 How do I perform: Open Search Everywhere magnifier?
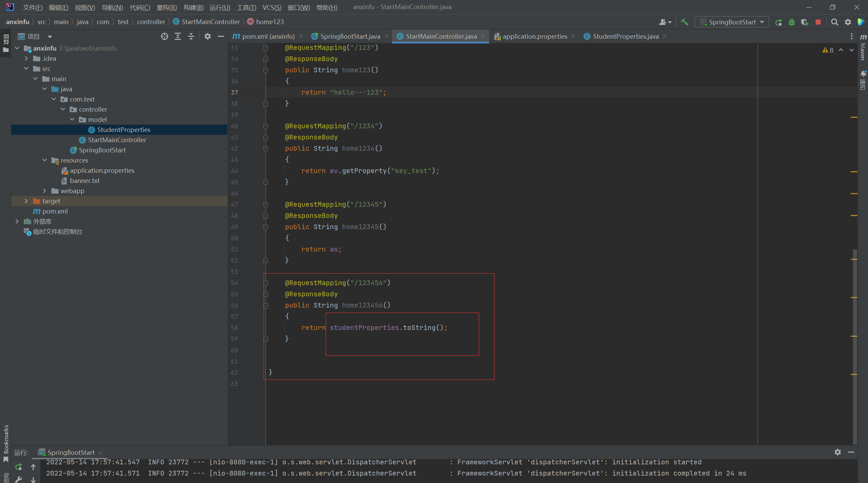tap(834, 22)
